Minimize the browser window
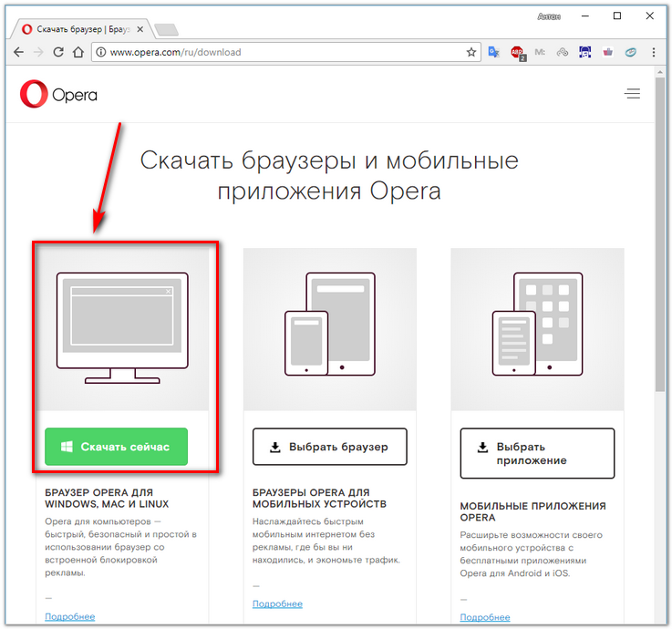Viewport: 672px width, 629px height. tap(585, 16)
